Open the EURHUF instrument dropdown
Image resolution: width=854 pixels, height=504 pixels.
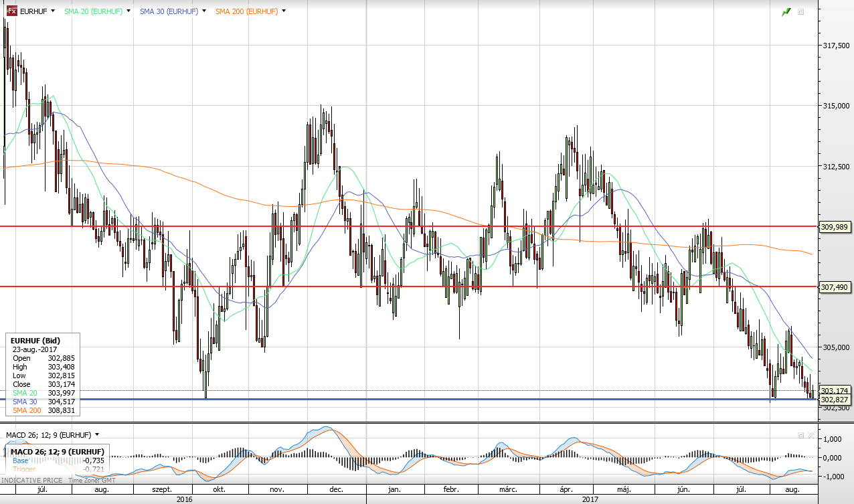tap(54, 11)
